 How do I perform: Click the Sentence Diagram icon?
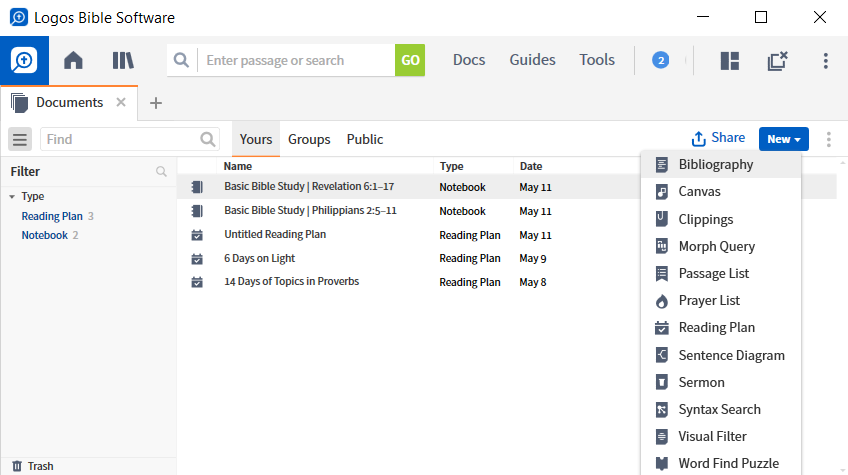[661, 355]
